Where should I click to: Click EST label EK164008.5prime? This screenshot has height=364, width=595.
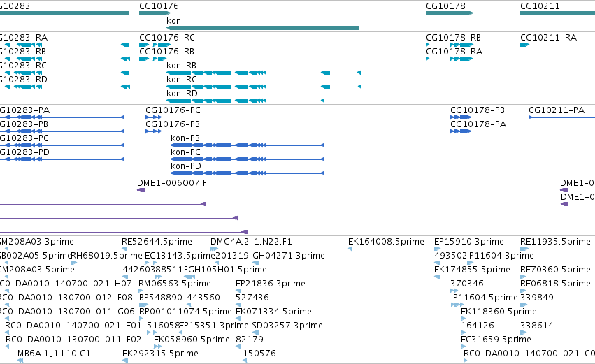pos(386,242)
